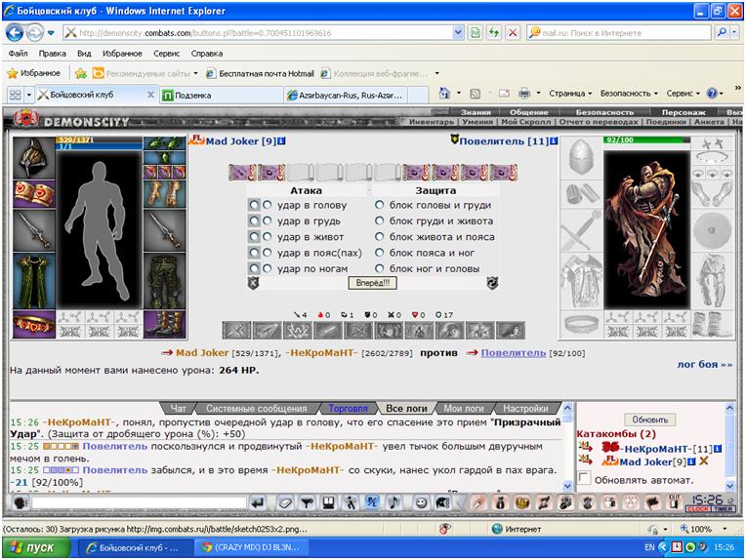
Task: Enable 'Обновлять автомат.' checkbox
Action: [584, 478]
